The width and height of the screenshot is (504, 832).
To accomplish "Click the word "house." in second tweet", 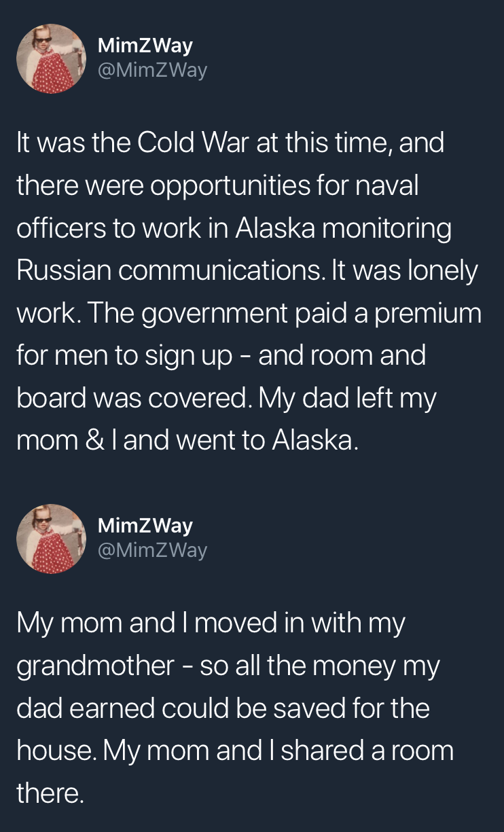I will [54, 750].
